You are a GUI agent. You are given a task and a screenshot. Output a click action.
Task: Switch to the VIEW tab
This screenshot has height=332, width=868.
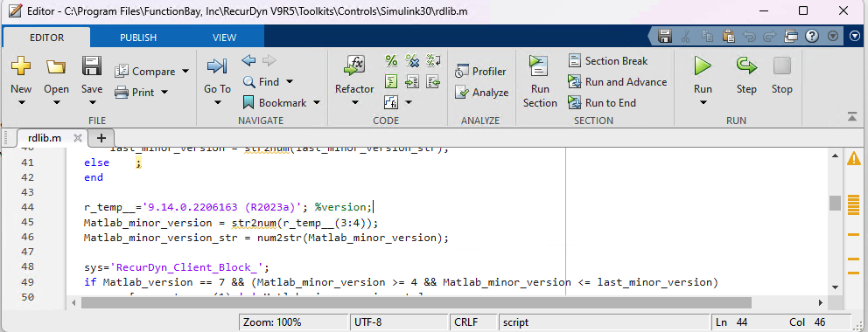[x=224, y=38]
